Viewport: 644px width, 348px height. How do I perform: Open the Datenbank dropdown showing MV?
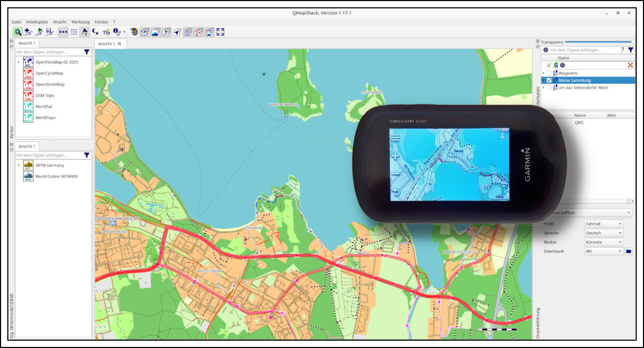pos(604,251)
